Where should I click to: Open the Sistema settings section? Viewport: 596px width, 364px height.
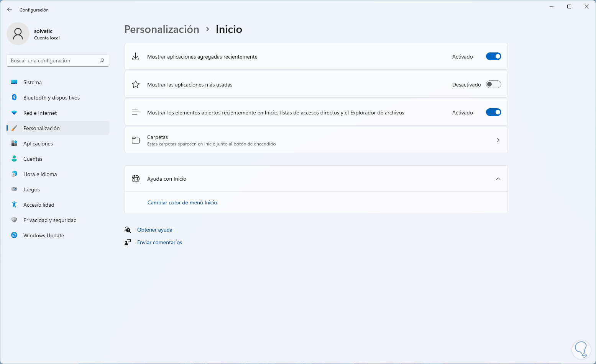33,82
